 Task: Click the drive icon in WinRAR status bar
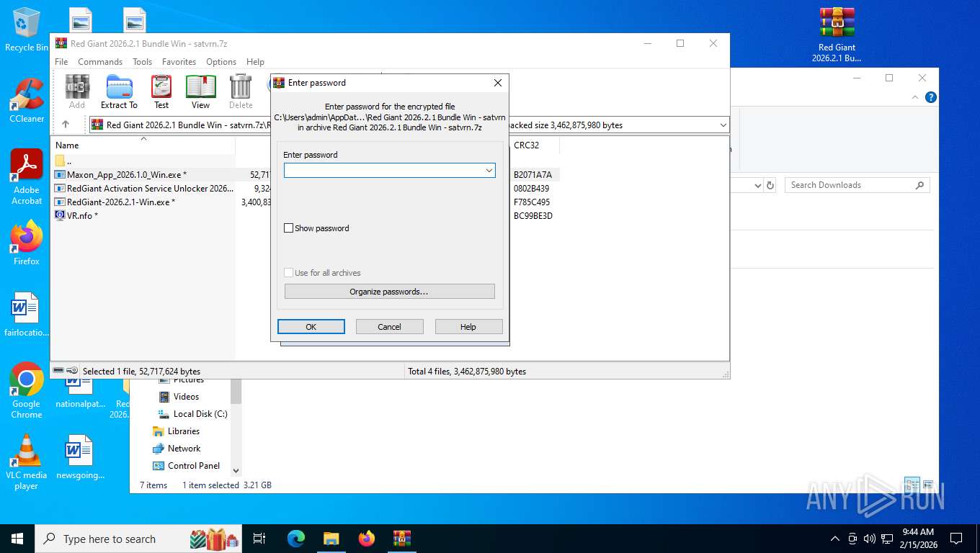pyautogui.click(x=58, y=371)
